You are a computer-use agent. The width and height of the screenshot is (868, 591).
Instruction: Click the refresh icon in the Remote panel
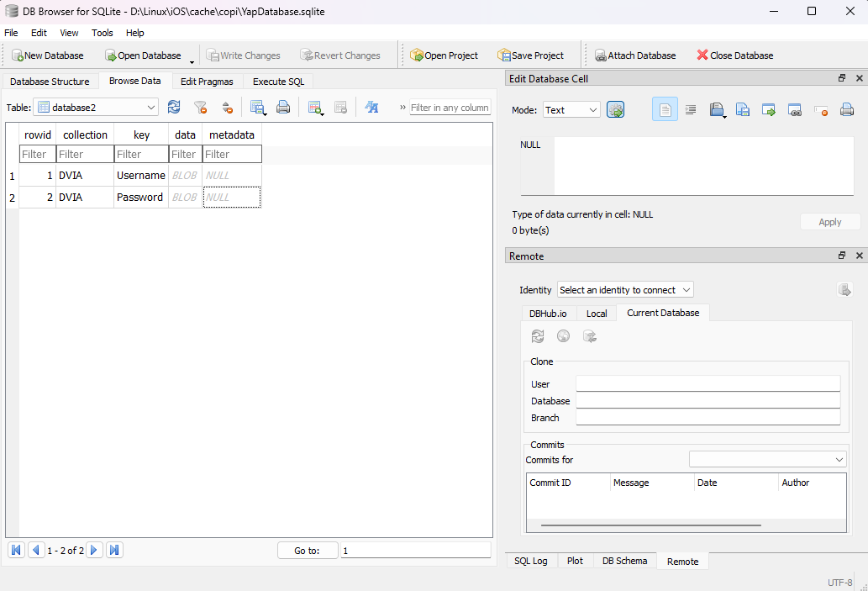click(x=538, y=336)
